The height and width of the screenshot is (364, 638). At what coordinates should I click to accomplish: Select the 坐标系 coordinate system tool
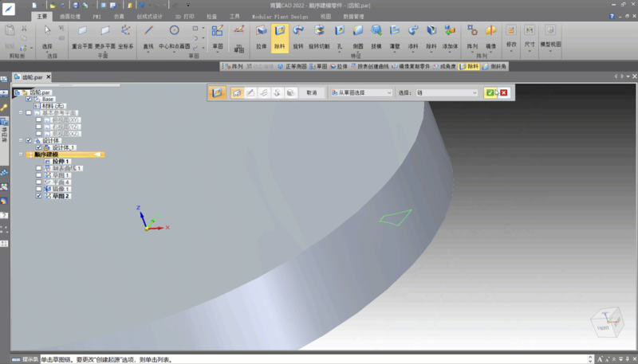point(126,35)
